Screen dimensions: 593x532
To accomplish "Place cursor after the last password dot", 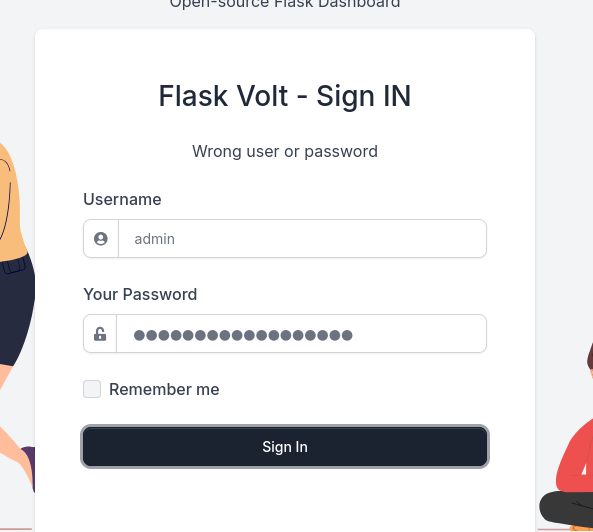I will pyautogui.click(x=354, y=335).
